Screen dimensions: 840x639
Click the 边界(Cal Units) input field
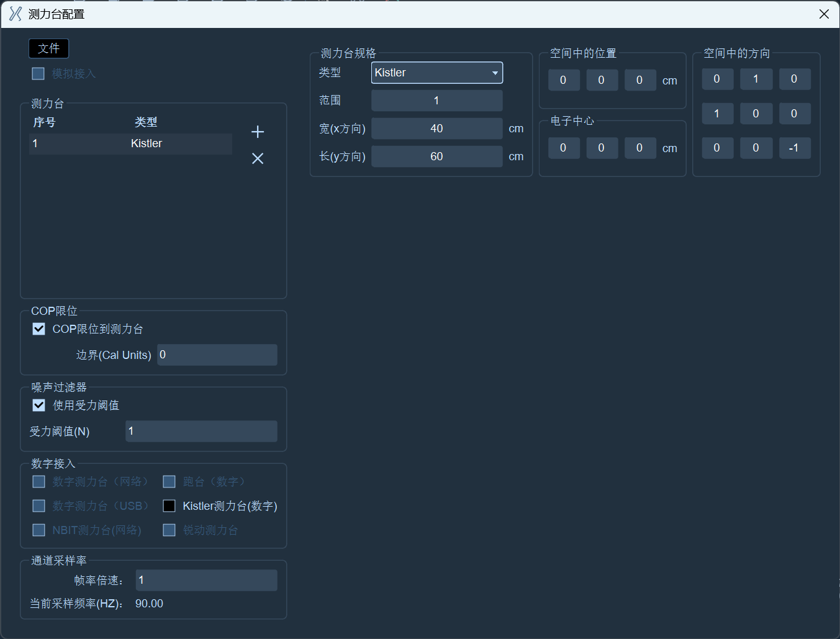pyautogui.click(x=217, y=355)
